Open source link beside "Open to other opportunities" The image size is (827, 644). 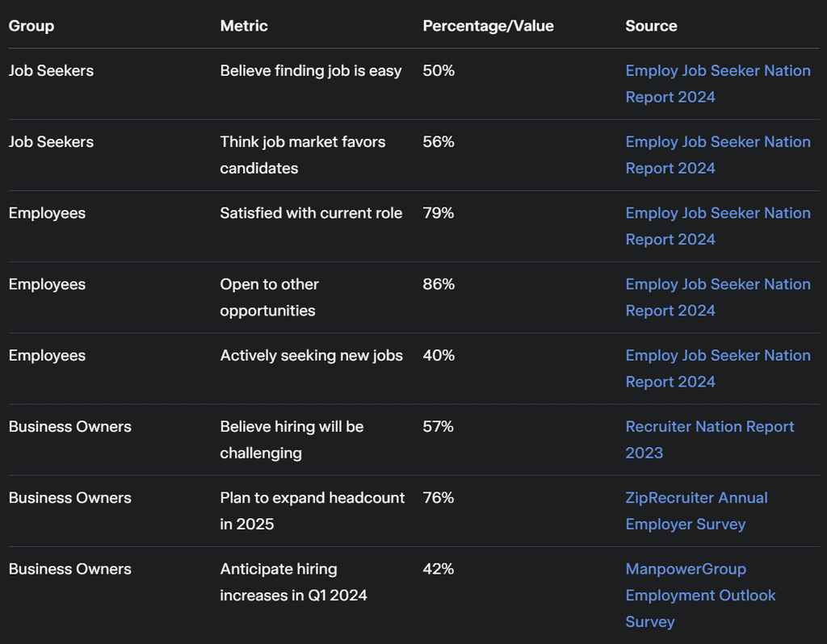[x=717, y=284]
